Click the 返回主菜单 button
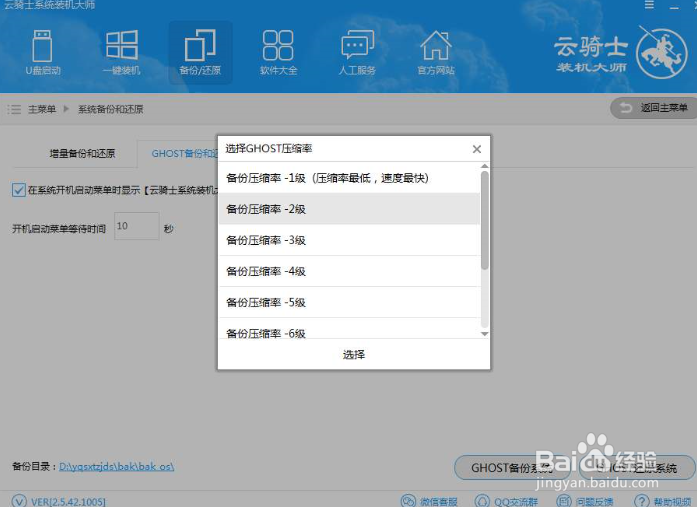 coord(653,108)
